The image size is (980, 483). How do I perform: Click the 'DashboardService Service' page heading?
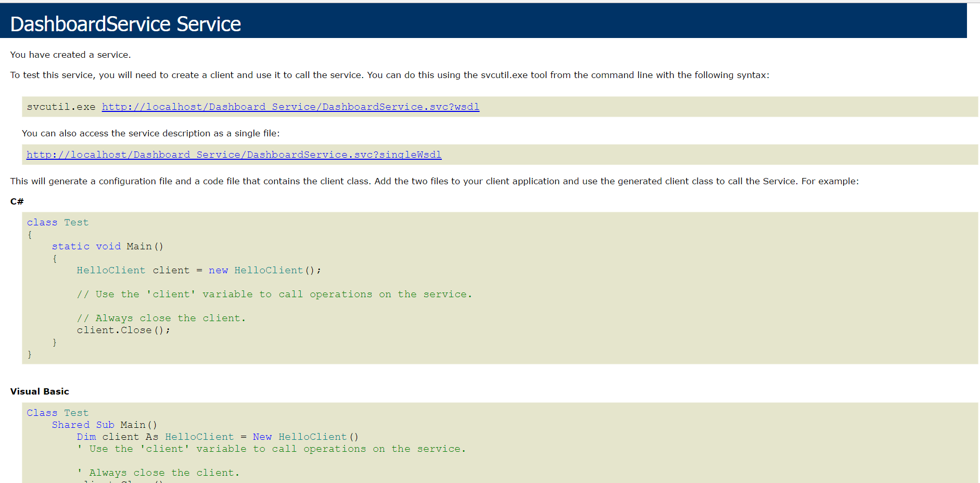125,24
